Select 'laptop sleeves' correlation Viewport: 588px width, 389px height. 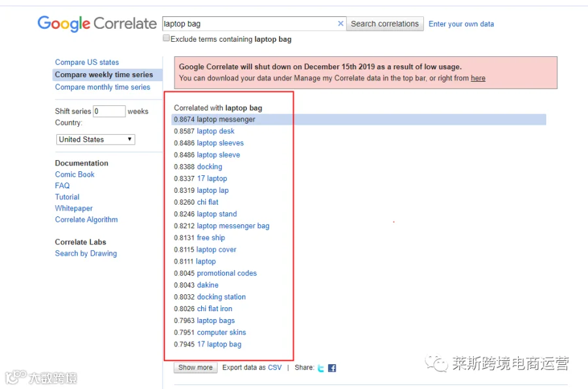[220, 143]
